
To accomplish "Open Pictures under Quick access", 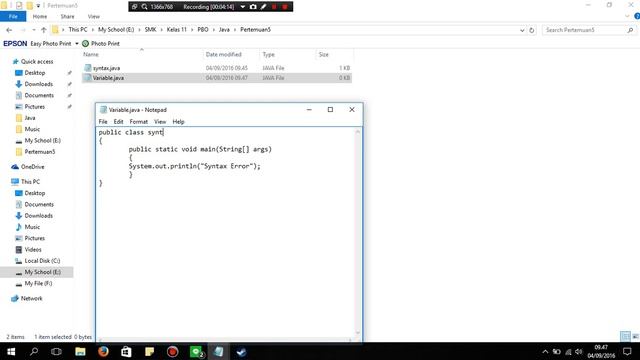I will [x=34, y=107].
